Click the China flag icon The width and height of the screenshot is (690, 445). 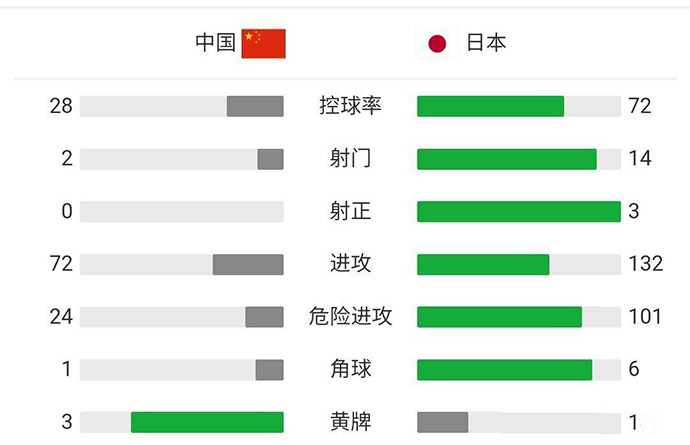tap(264, 43)
